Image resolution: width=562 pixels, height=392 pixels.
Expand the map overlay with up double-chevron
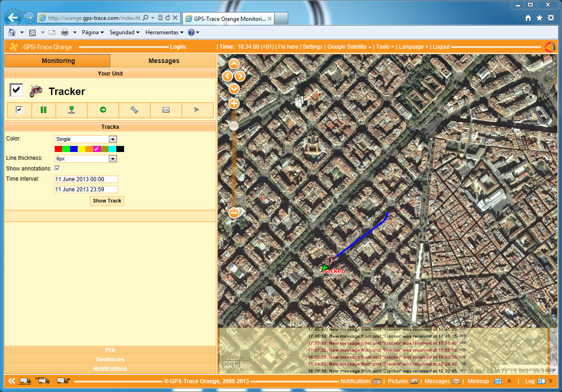(x=509, y=381)
